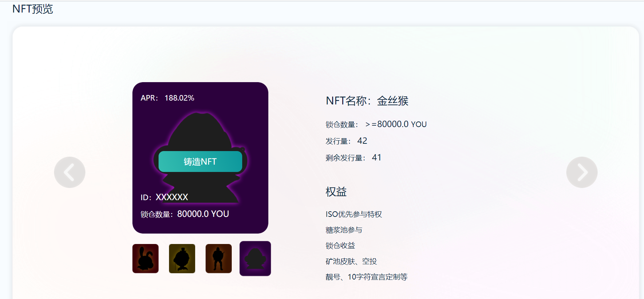
Task: Click the 发行量 42 line
Action: coord(346,141)
